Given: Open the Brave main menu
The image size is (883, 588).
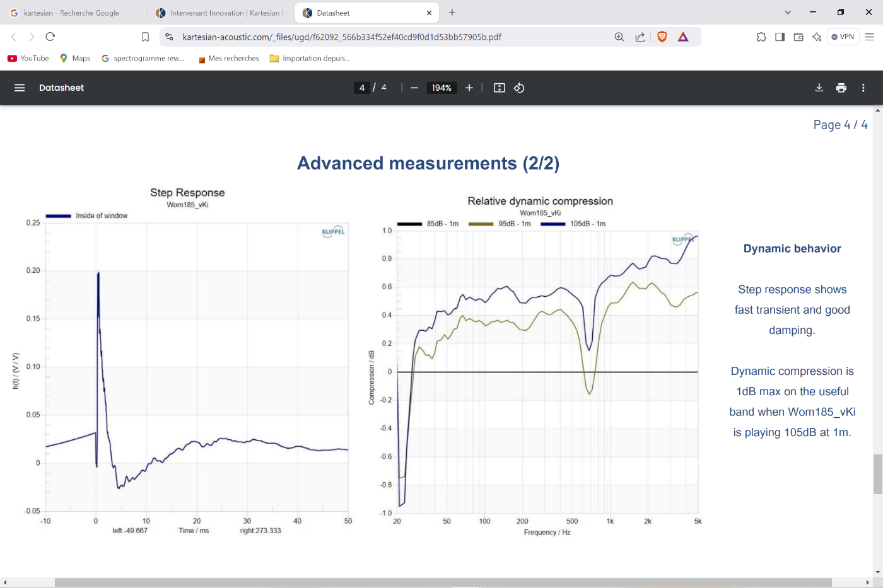Looking at the screenshot, I should pos(870,37).
